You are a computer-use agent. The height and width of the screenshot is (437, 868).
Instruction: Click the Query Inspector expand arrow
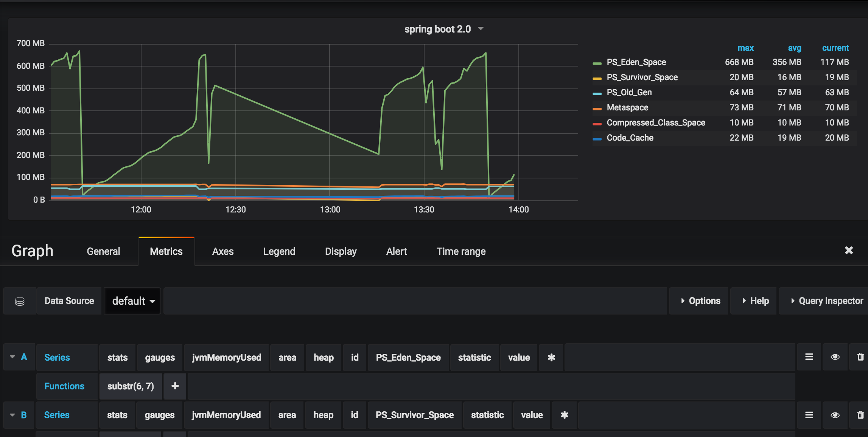click(791, 301)
